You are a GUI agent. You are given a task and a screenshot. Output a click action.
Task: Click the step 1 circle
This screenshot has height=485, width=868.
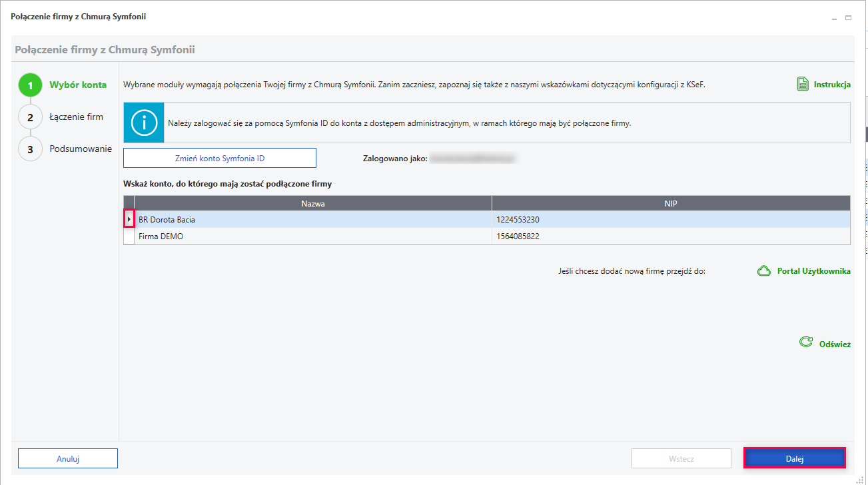coord(30,85)
